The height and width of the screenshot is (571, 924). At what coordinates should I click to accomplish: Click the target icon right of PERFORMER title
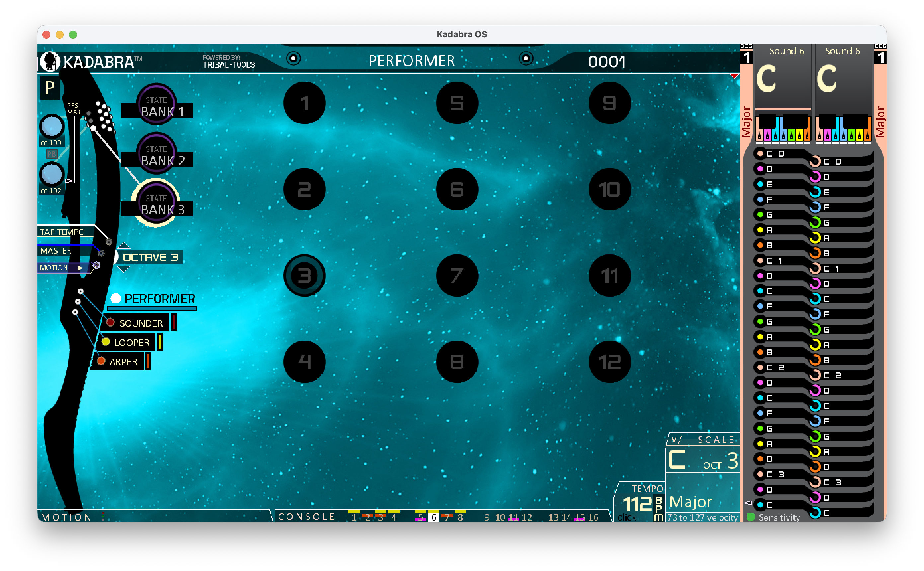525,58
